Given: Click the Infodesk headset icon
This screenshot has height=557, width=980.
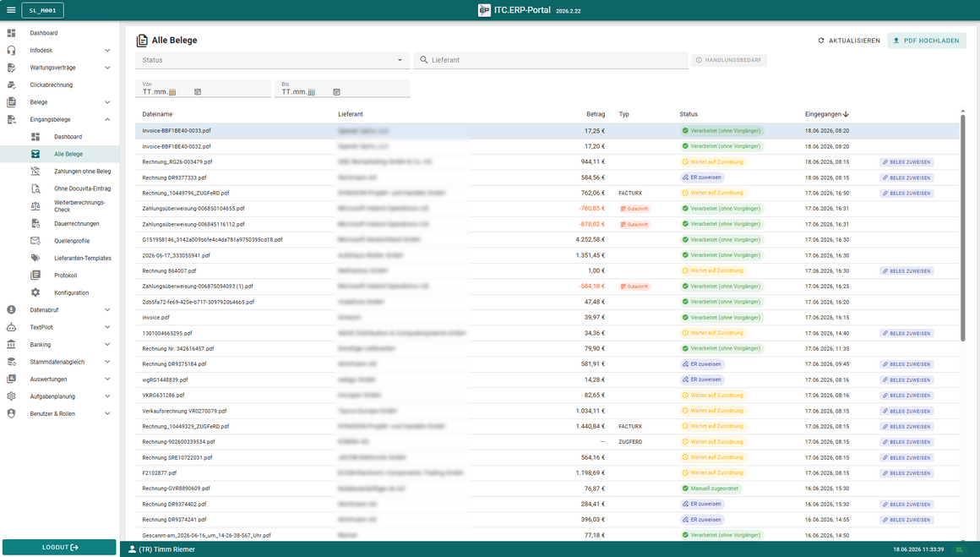Looking at the screenshot, I should 11,50.
